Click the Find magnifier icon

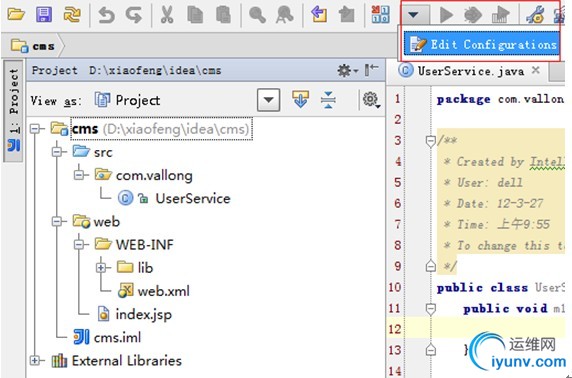coord(257,15)
